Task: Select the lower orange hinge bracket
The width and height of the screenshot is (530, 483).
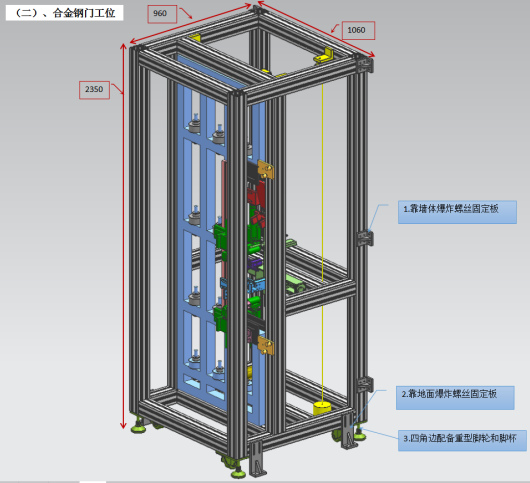Action: (x=266, y=345)
